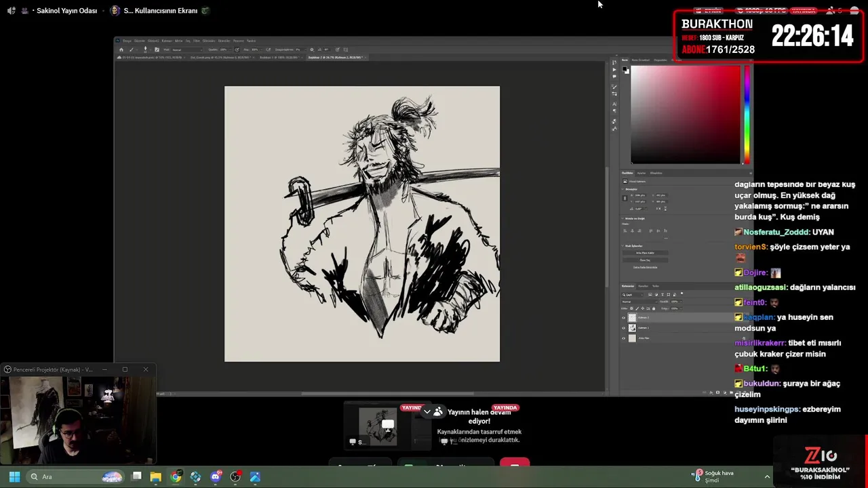Click the symmetry options butterfly icon
This screenshot has width=868, height=488.
(345, 49)
